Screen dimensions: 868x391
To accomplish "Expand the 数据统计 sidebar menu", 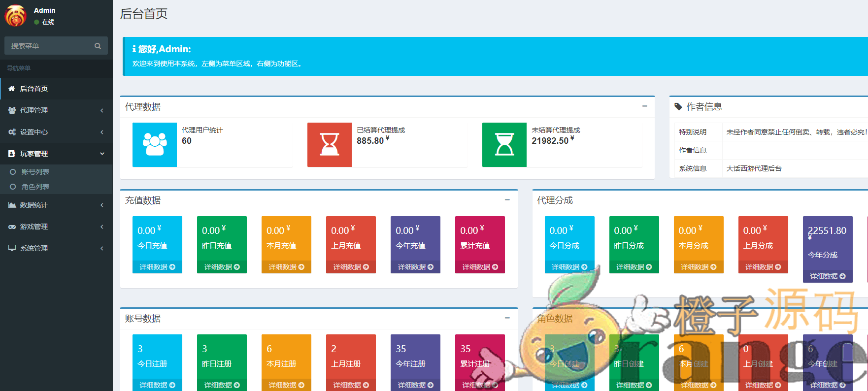I will (x=56, y=205).
